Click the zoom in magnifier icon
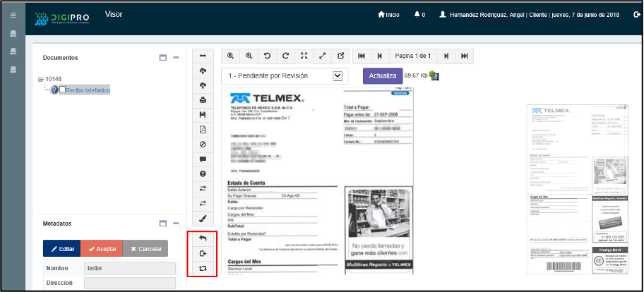Image resolution: width=644 pixels, height=292 pixels. click(x=230, y=56)
